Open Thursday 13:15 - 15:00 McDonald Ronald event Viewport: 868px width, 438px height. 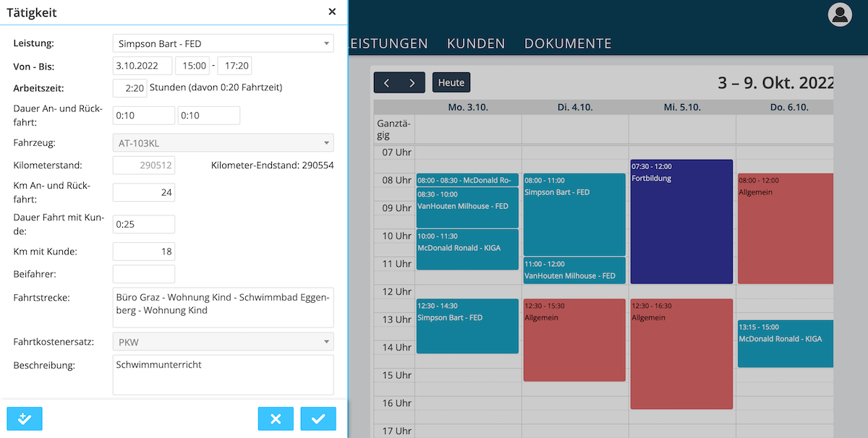pos(786,343)
